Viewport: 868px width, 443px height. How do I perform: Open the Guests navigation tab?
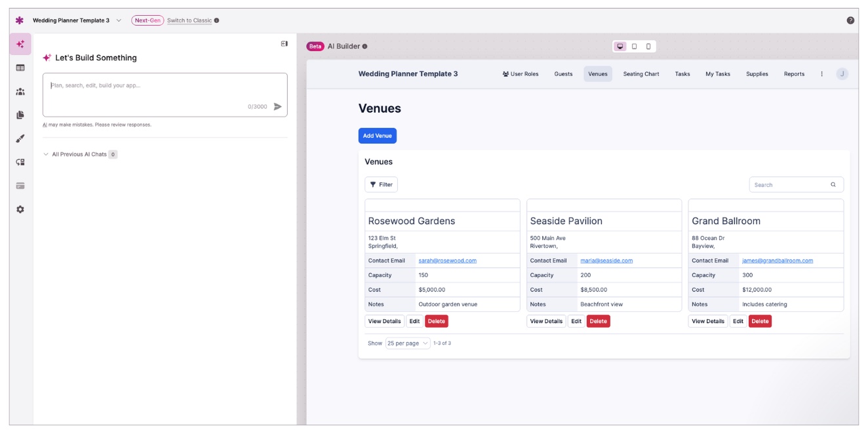pyautogui.click(x=563, y=74)
